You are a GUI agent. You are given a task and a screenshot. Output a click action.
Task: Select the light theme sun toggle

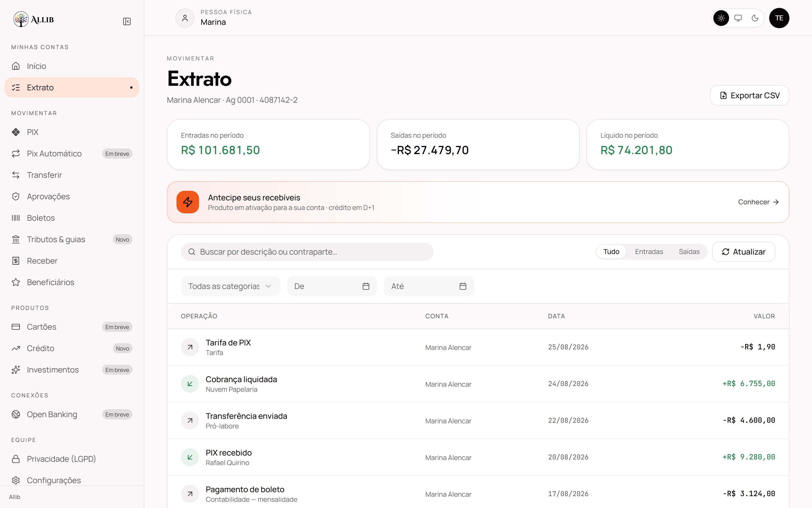pos(721,18)
